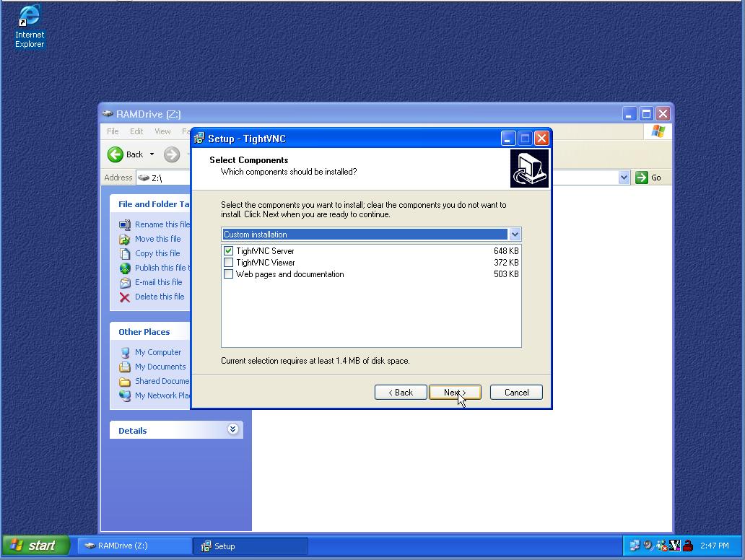
Task: Close the Setup - TightVNC dialog
Action: 541,139
